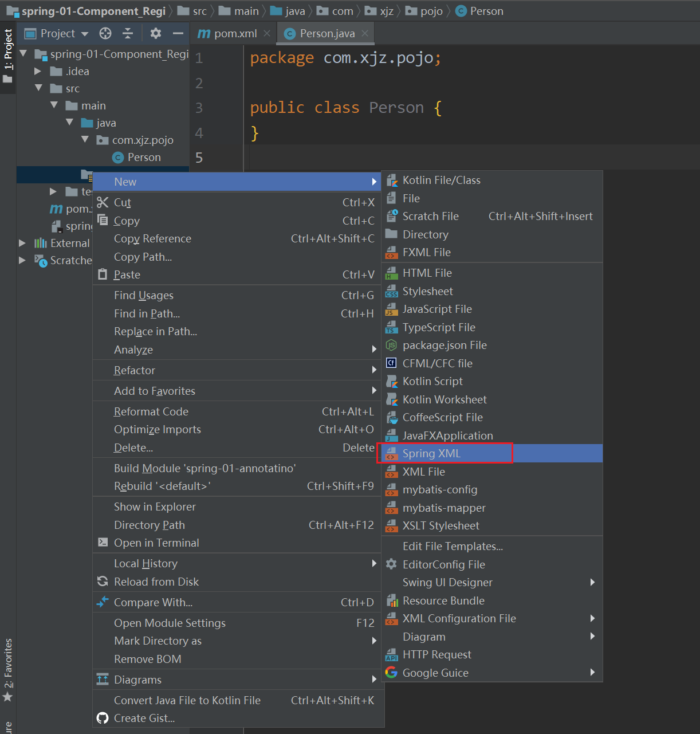Click the Resource Bundle icon
Screen dimensions: 700x734
coord(392,600)
